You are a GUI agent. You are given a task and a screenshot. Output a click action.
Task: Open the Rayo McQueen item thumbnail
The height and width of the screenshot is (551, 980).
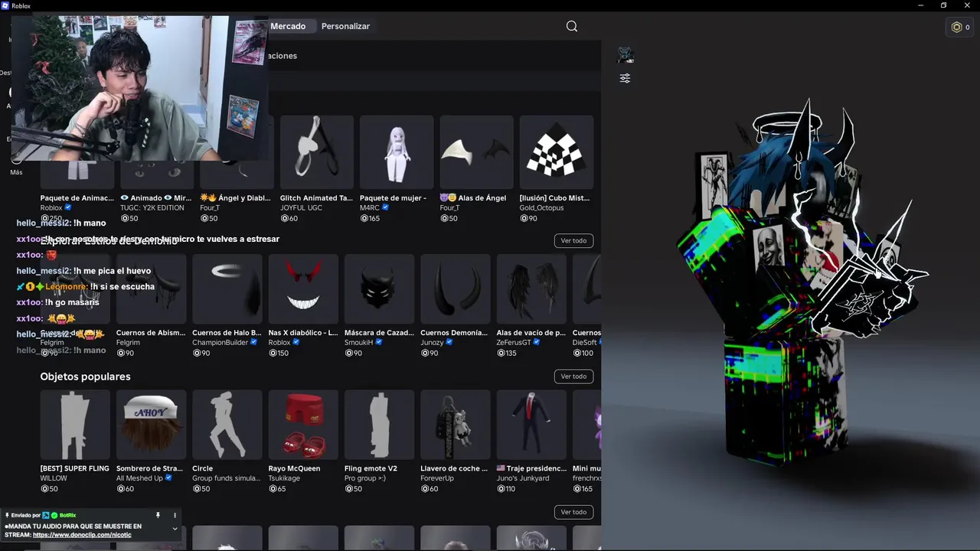tap(303, 425)
